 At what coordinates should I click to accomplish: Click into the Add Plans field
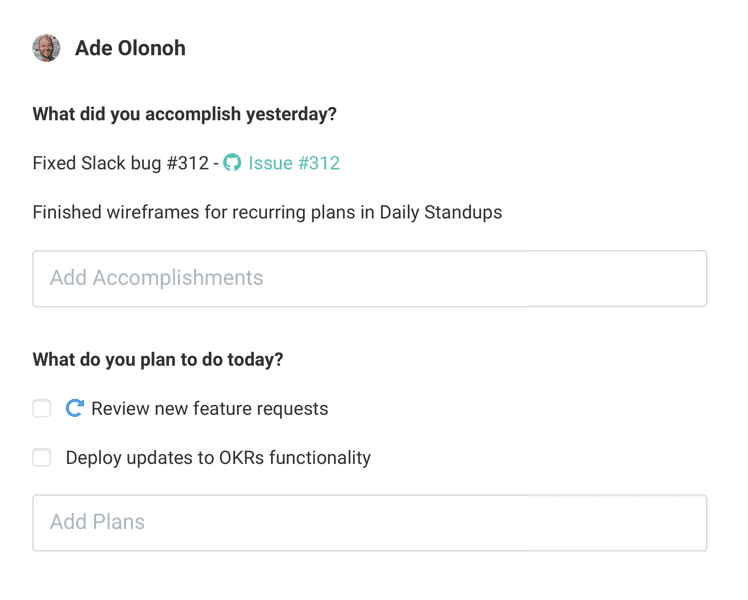click(x=369, y=522)
